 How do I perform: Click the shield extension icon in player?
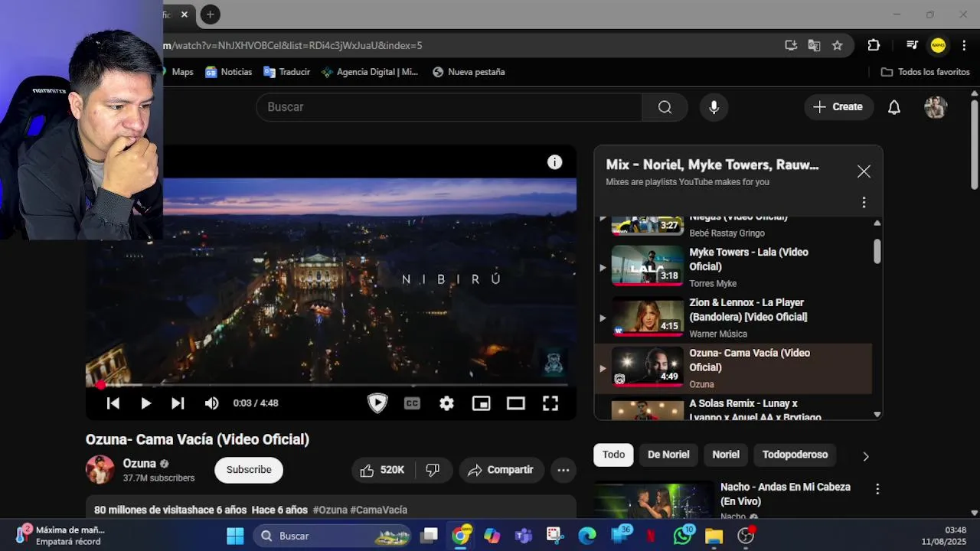click(377, 403)
